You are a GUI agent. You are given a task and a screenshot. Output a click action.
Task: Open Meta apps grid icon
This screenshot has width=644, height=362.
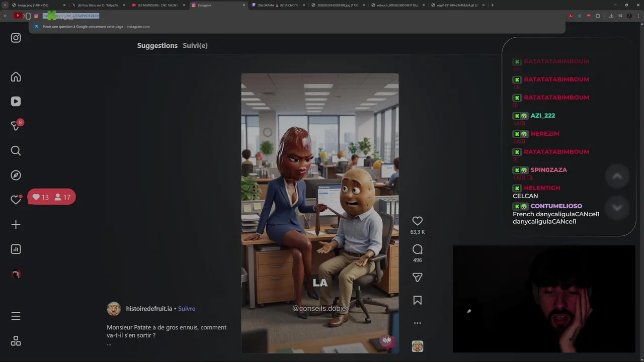pos(16,341)
